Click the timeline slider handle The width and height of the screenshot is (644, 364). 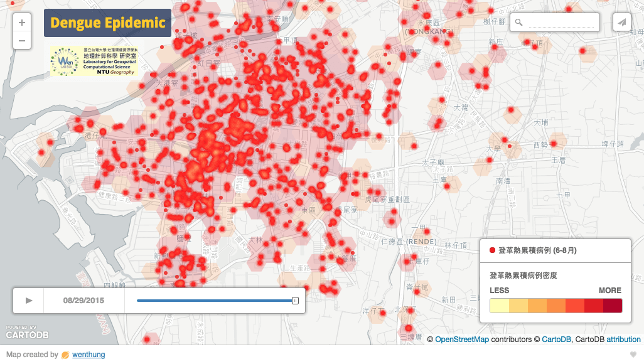coord(295,301)
